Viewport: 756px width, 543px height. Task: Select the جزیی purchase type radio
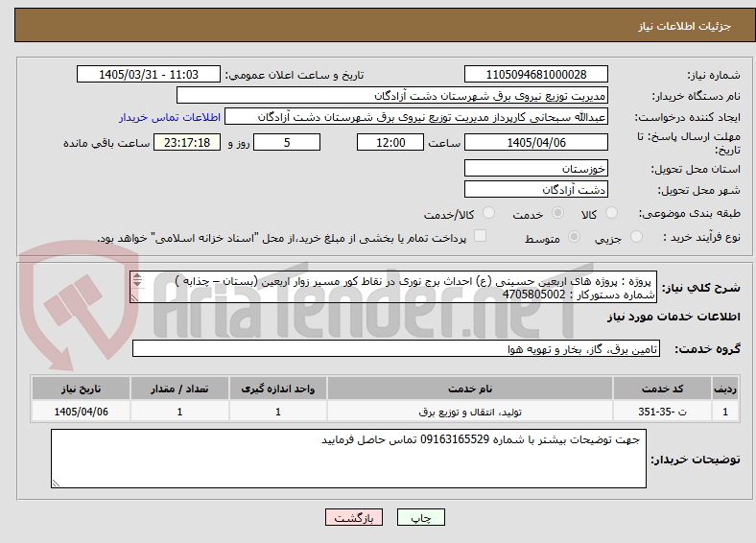tap(636, 237)
